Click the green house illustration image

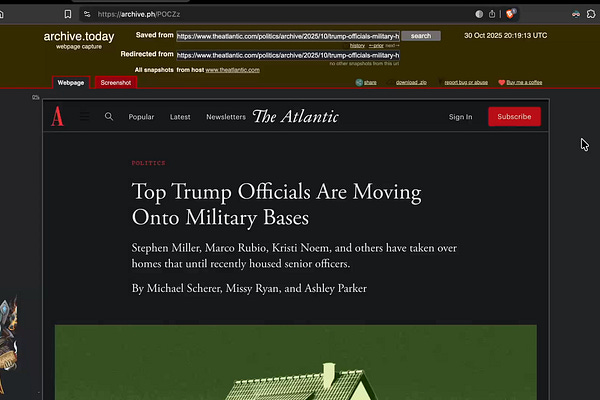point(295,362)
